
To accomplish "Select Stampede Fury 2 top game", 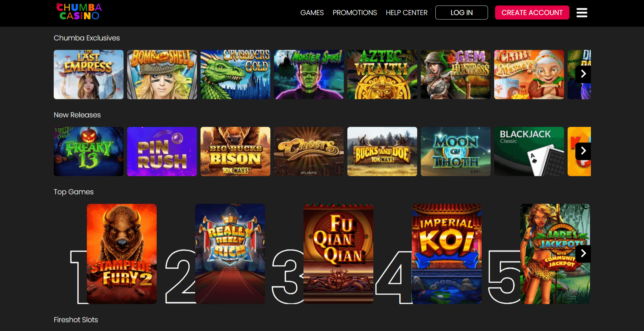I will (122, 254).
